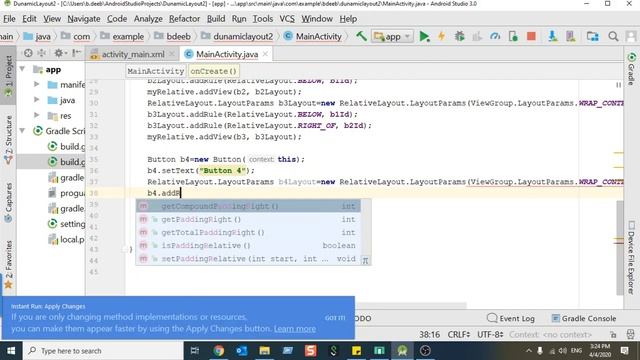The height and width of the screenshot is (360, 640).
Task: Open the File menu
Action: coord(9,19)
